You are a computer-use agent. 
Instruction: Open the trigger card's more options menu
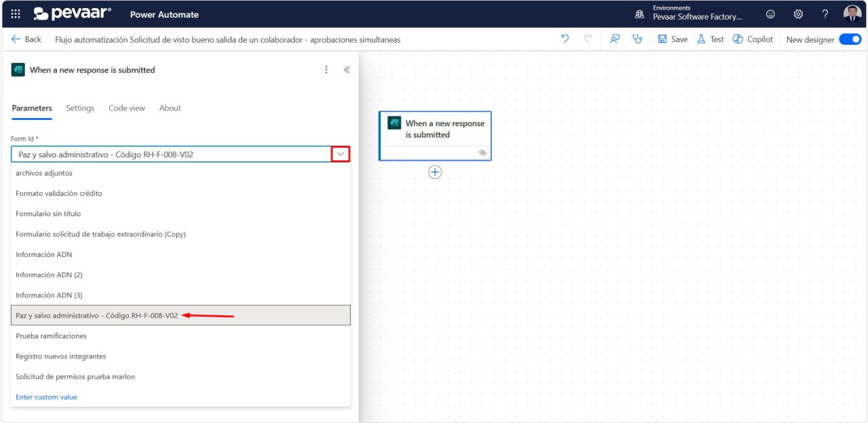click(x=326, y=69)
